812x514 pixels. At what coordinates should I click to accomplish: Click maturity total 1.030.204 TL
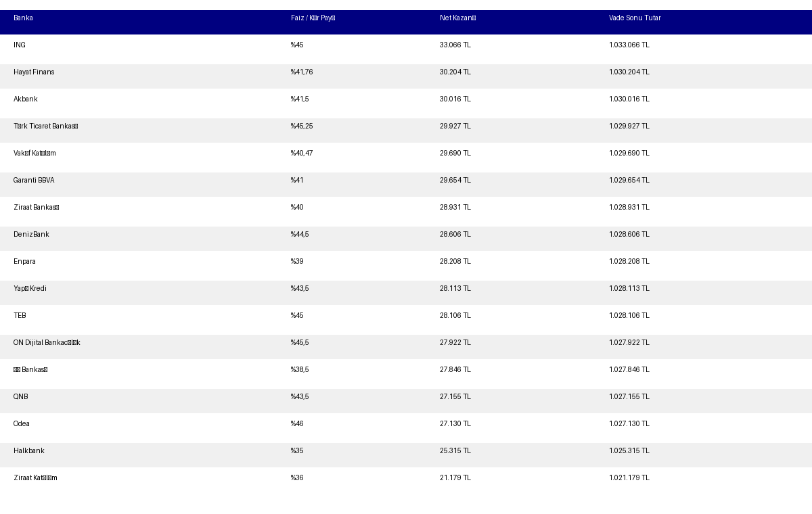tap(629, 72)
